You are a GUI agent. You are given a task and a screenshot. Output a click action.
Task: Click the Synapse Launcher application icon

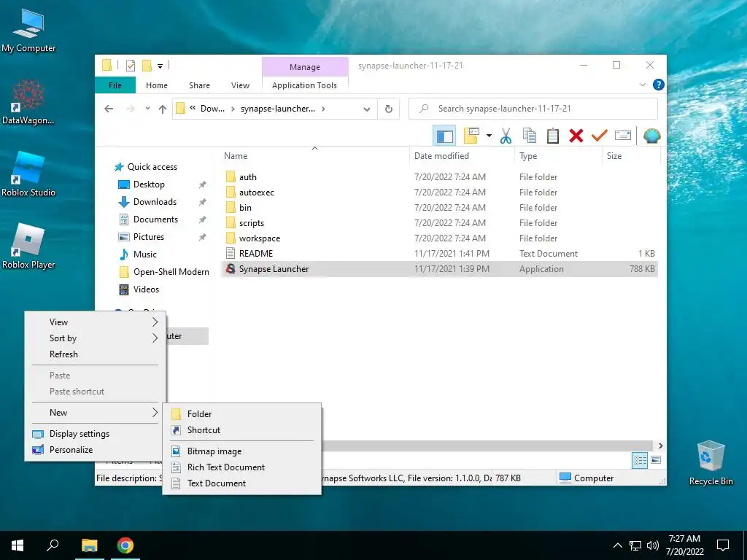(231, 269)
